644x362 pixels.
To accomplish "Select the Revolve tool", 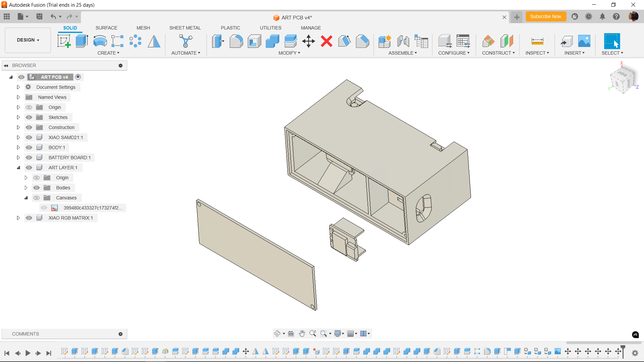I will point(100,41).
